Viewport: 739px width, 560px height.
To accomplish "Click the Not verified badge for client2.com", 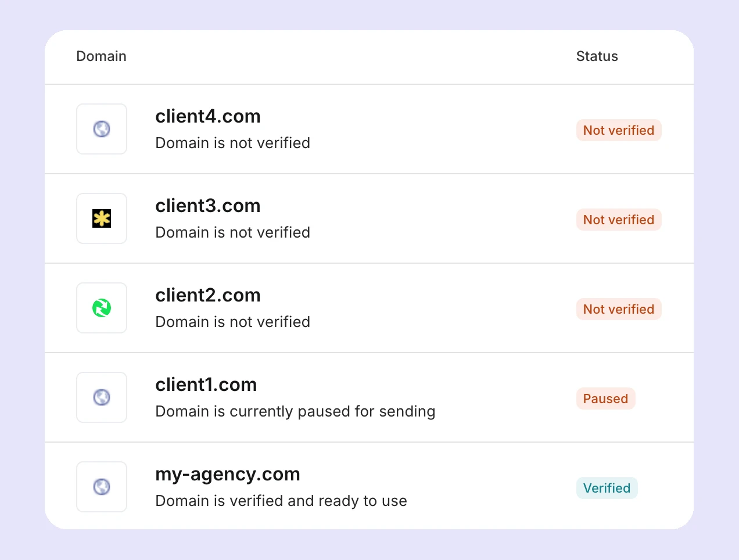I will (x=619, y=309).
